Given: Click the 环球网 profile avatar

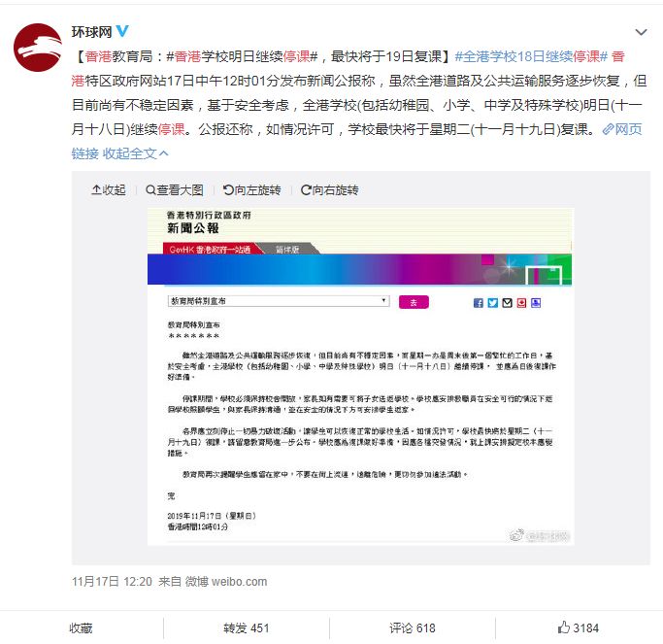Looking at the screenshot, I should point(38,48).
